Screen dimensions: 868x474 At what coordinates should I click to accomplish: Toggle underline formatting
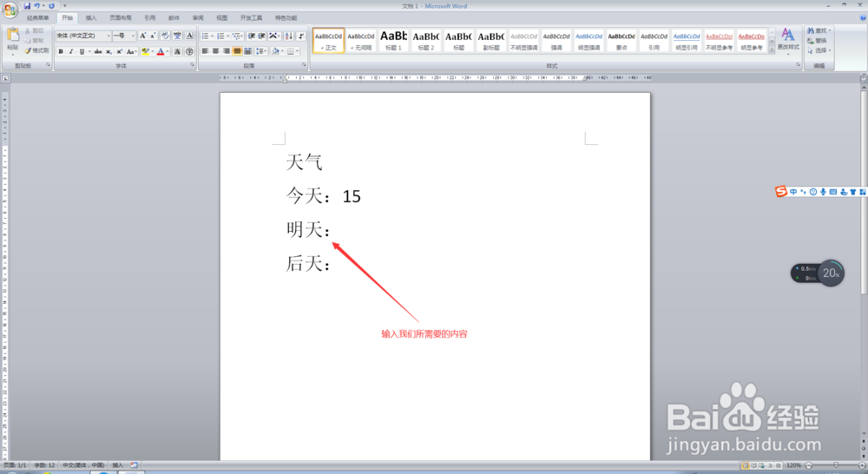click(x=82, y=51)
